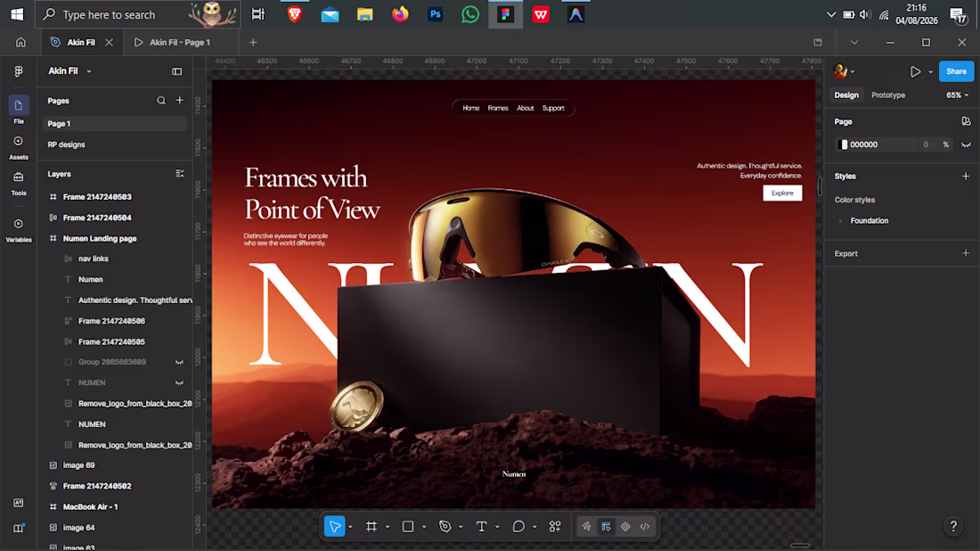Click Windows search box
Image resolution: width=980 pixels, height=551 pixels.
pyautogui.click(x=138, y=13)
